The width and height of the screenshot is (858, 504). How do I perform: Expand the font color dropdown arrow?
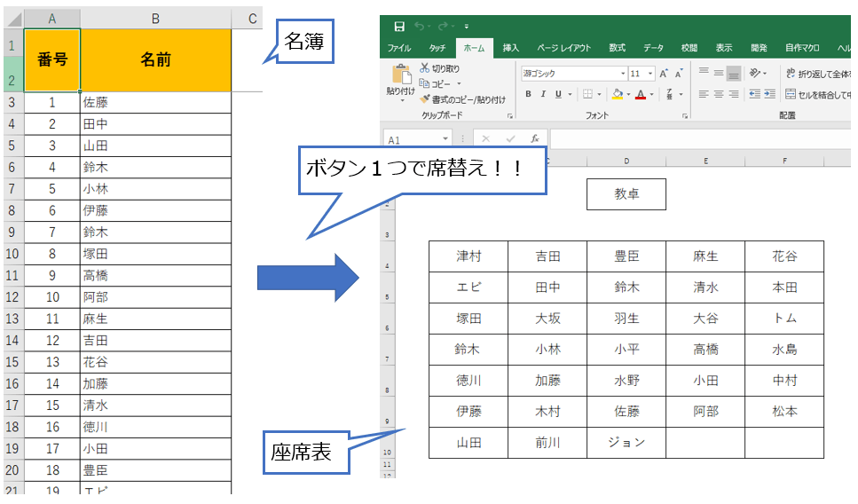coord(652,94)
